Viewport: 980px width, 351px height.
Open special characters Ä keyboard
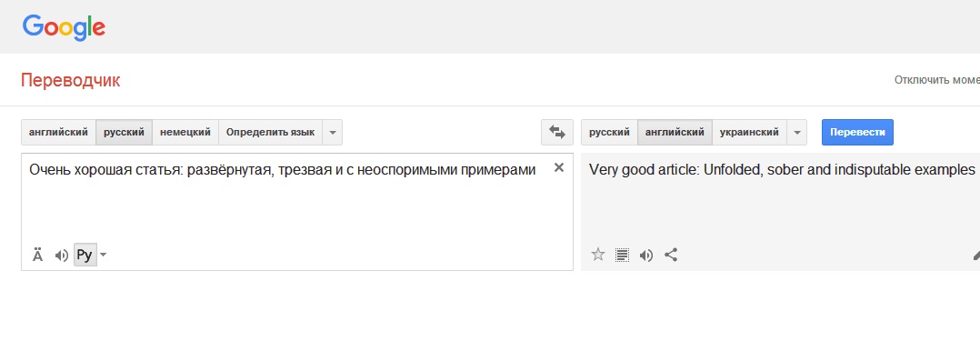pos(37,256)
